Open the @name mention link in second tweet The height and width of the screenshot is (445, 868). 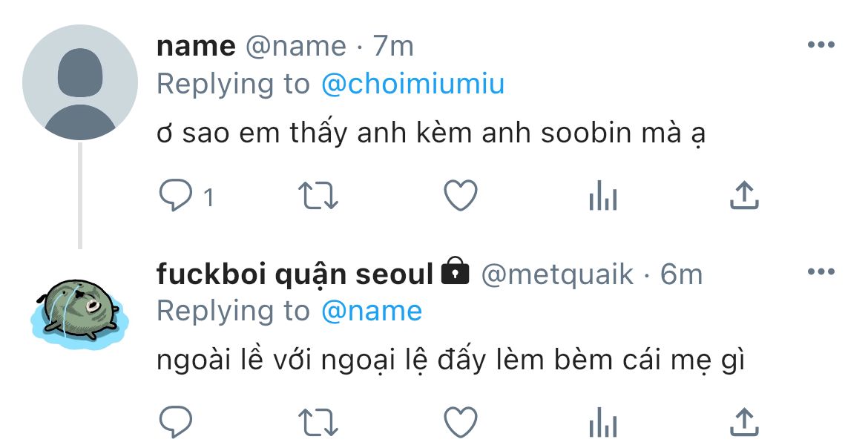(372, 311)
